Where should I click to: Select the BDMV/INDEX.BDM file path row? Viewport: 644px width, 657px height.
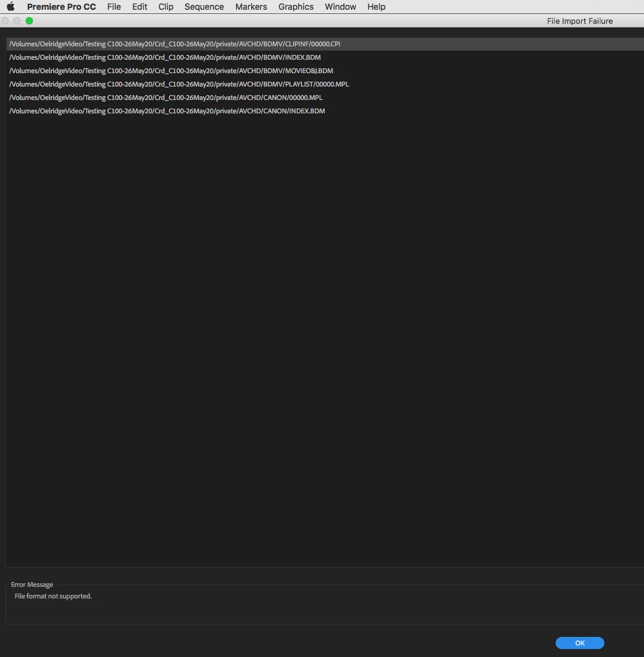pyautogui.click(x=325, y=57)
